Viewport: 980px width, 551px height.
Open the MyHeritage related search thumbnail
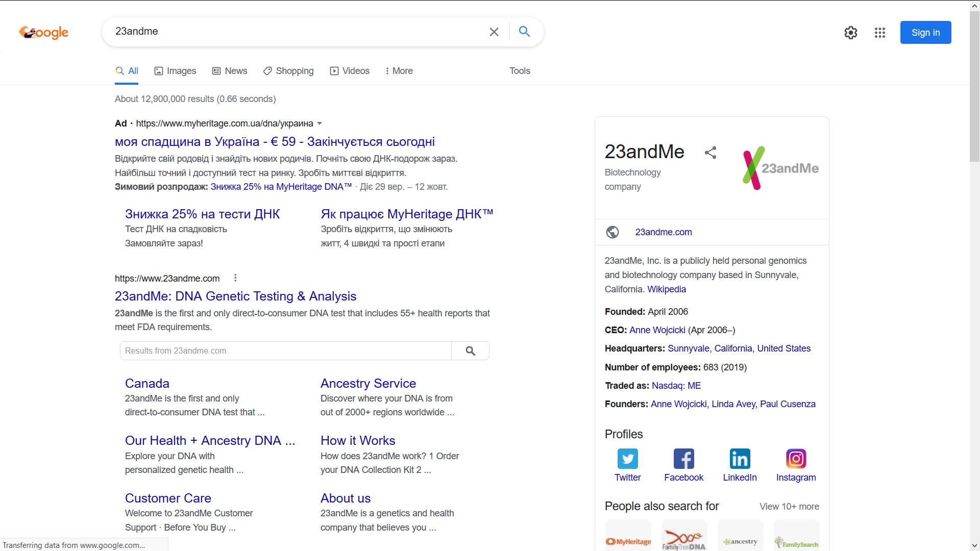[x=628, y=535]
